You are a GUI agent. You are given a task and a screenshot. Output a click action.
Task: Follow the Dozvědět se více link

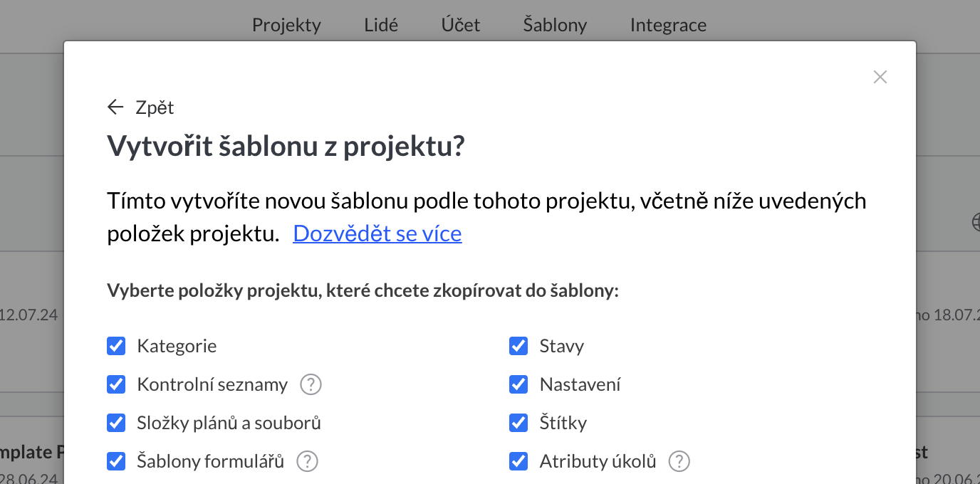point(377,233)
